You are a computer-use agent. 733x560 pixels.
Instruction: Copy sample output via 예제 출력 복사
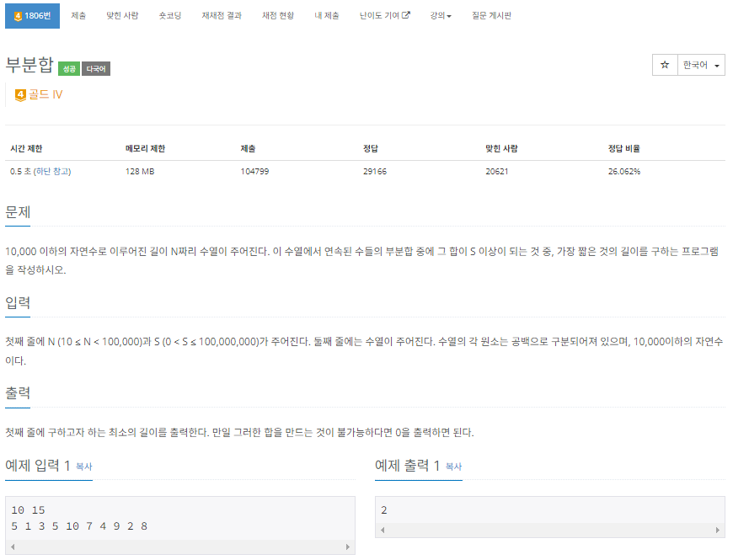pos(453,467)
